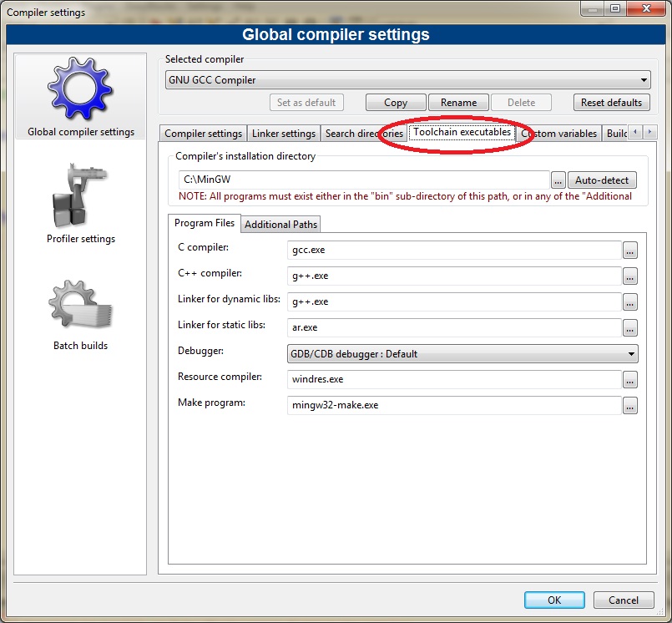
Task: Browse for the C compiler executable
Action: 629,250
